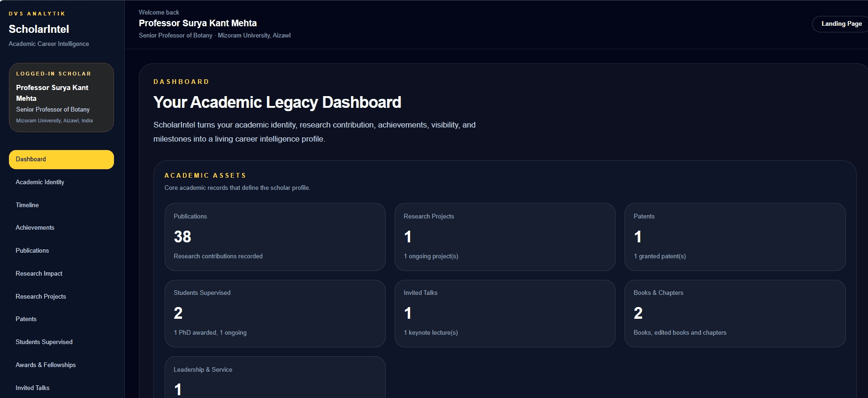Open Research Projects in sidebar
The height and width of the screenshot is (398, 868).
[61, 296]
